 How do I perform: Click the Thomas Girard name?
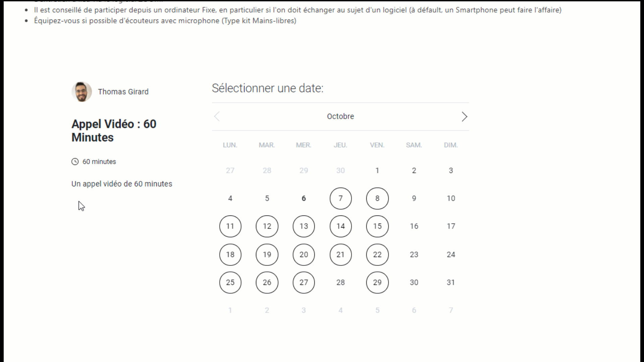click(123, 92)
